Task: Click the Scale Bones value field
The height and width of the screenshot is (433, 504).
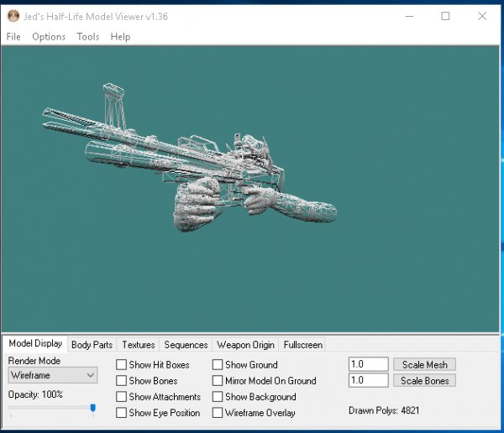Action: 369,380
